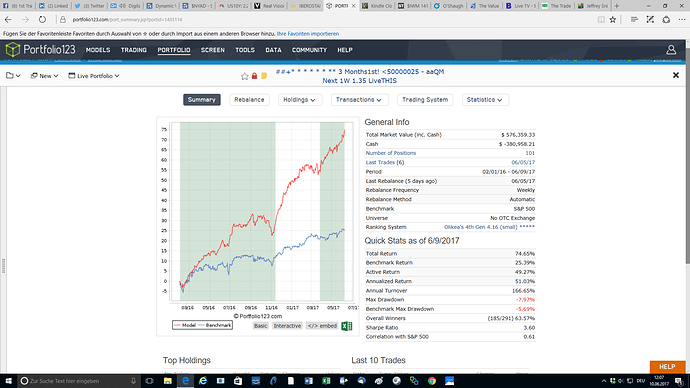The width and height of the screenshot is (690, 388).
Task: Open the folder dropdown in toolbar
Action: coord(13,76)
